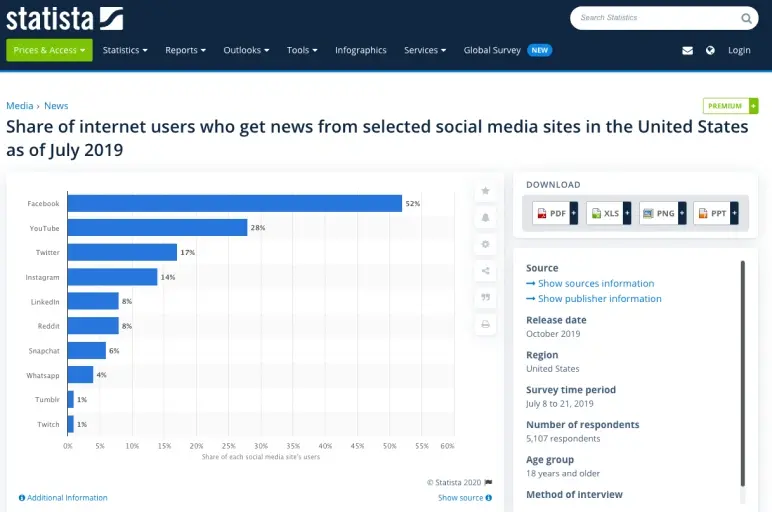Click the PPT file icon
The width and height of the screenshot is (772, 512).
(703, 214)
